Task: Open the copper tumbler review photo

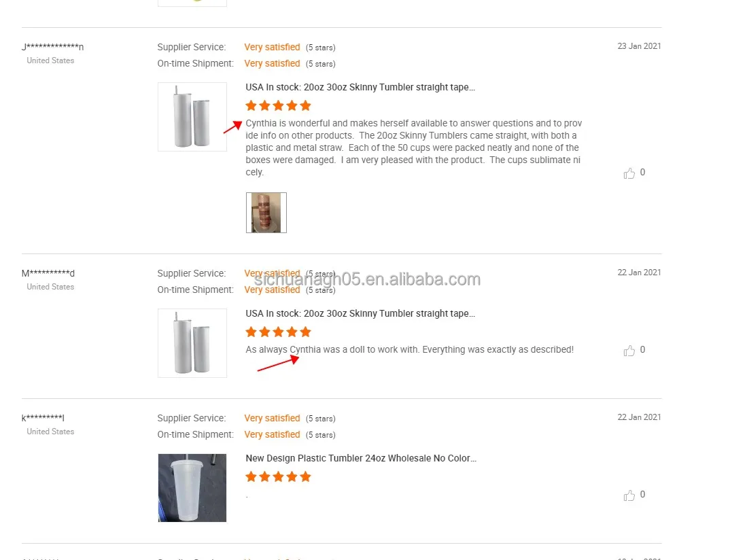Action: (x=266, y=213)
